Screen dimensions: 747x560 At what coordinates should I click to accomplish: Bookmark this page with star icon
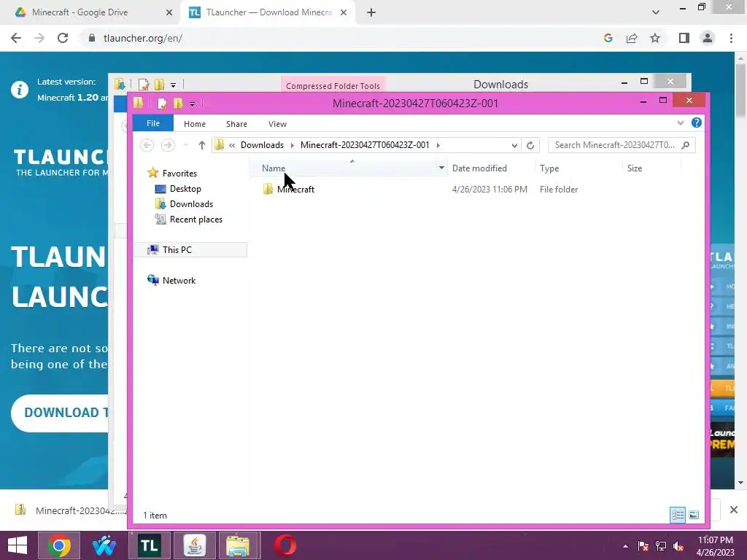pos(655,38)
